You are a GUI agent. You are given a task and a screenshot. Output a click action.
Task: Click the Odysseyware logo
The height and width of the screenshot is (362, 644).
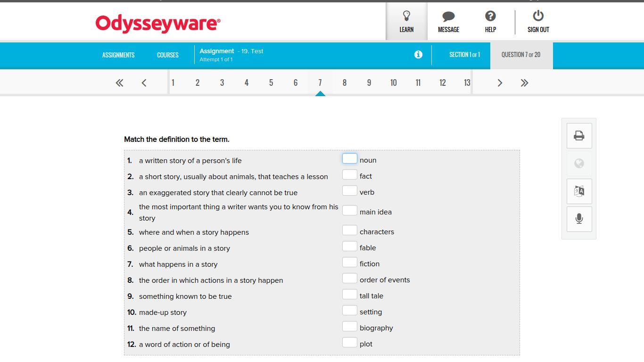coord(158,24)
